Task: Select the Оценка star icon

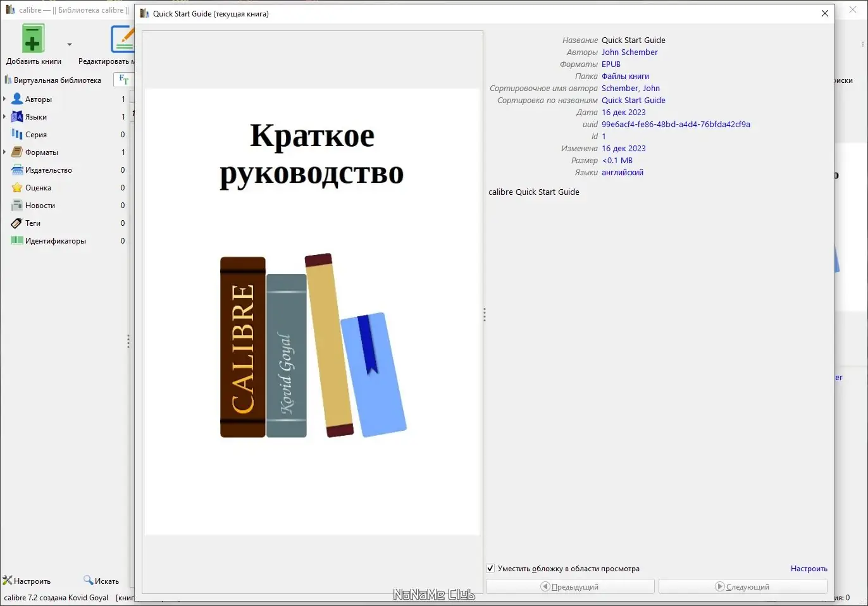Action: 17,188
